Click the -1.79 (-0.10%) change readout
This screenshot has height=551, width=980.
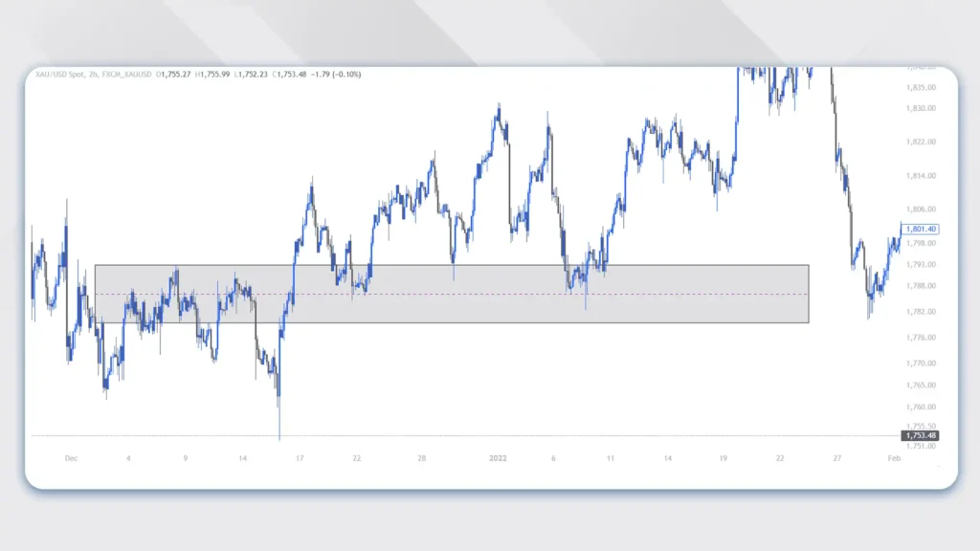click(336, 75)
